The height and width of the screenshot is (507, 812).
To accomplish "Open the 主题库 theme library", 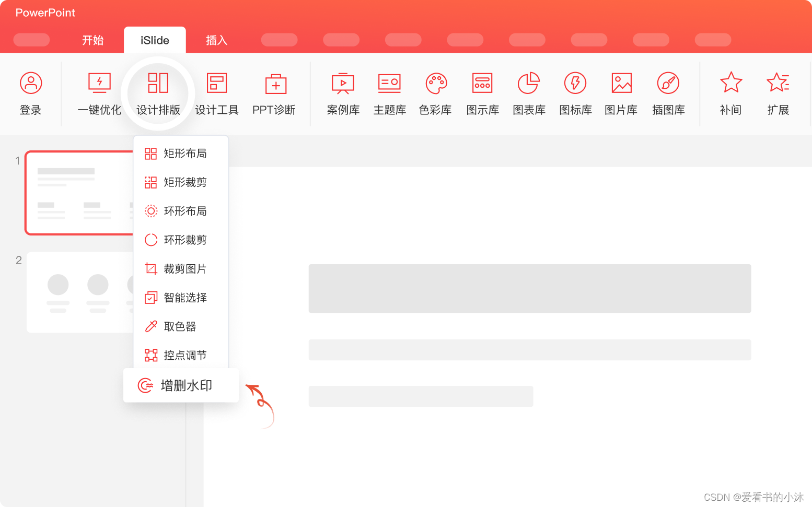I will (x=390, y=94).
